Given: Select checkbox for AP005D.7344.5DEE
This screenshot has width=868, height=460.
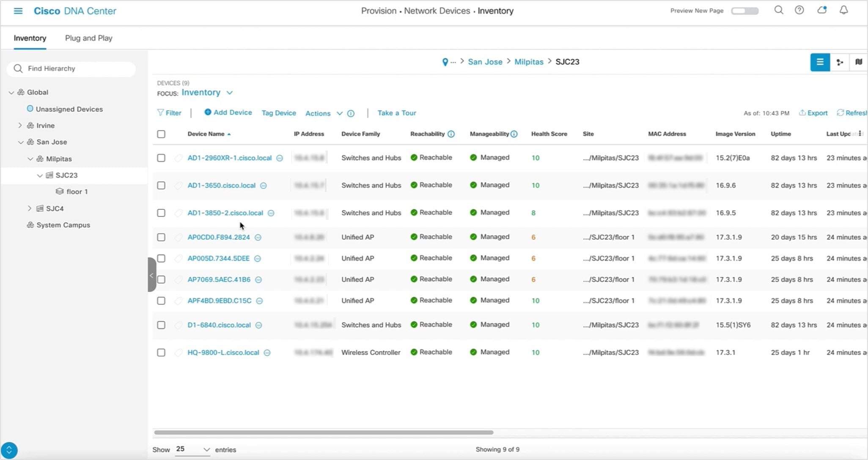Looking at the screenshot, I should pyautogui.click(x=161, y=259).
